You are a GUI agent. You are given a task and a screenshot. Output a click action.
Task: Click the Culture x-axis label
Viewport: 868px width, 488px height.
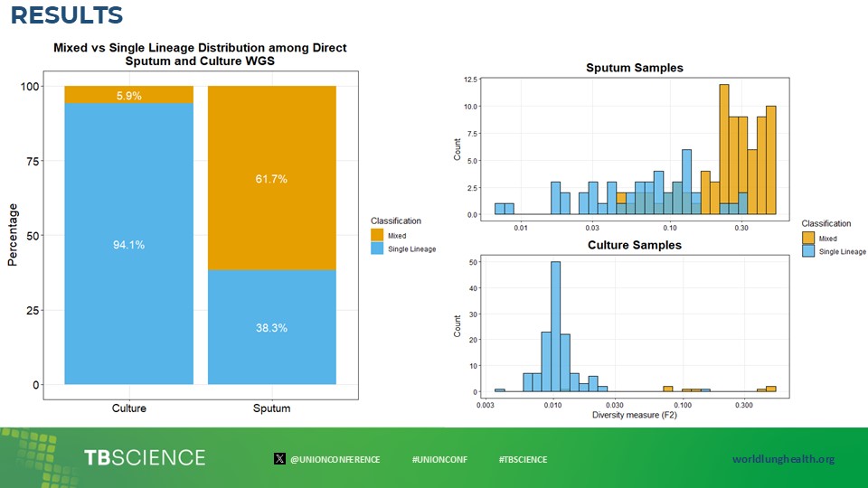(x=129, y=408)
